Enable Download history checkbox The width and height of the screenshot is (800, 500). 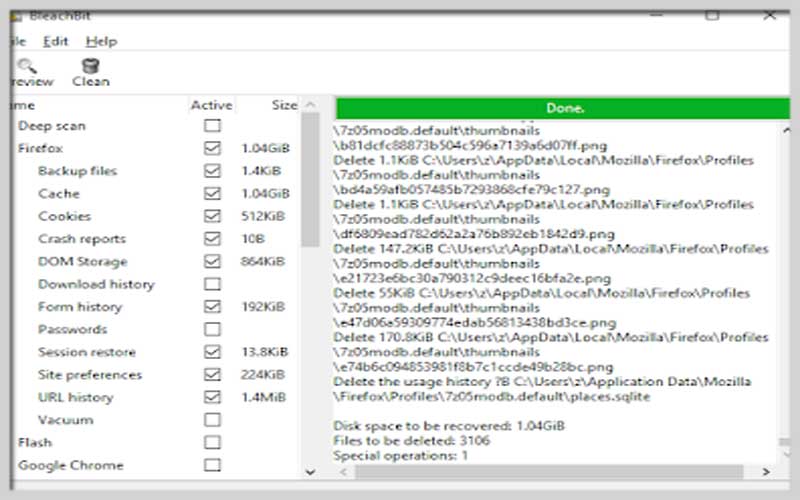(212, 284)
